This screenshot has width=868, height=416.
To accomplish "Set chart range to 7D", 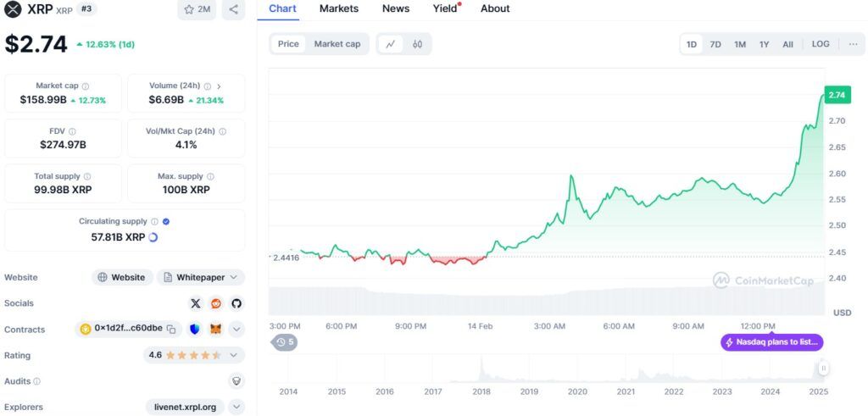I will 715,44.
